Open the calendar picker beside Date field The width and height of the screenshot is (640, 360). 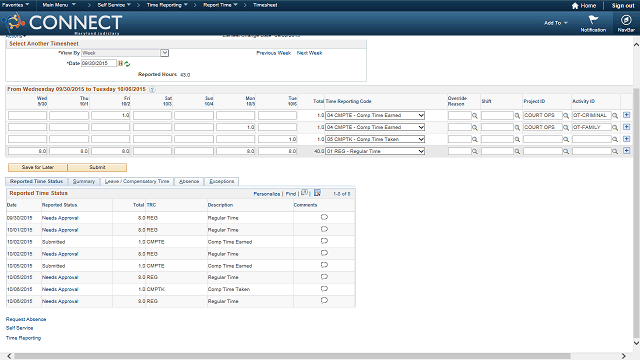coord(120,63)
